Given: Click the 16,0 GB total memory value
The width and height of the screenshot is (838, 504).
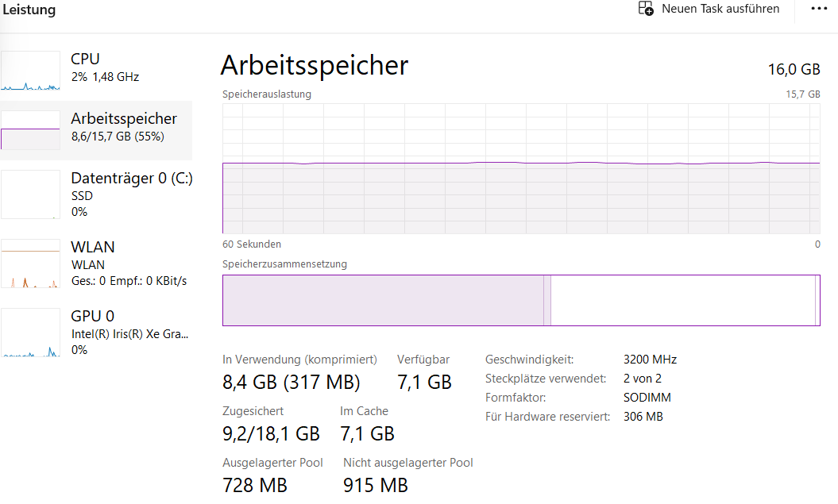Looking at the screenshot, I should 794,69.
